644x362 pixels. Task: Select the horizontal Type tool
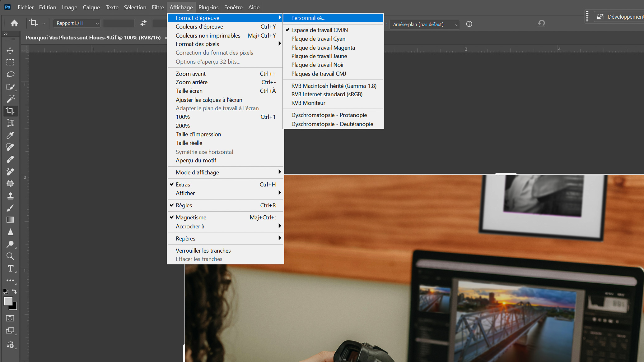click(x=10, y=268)
